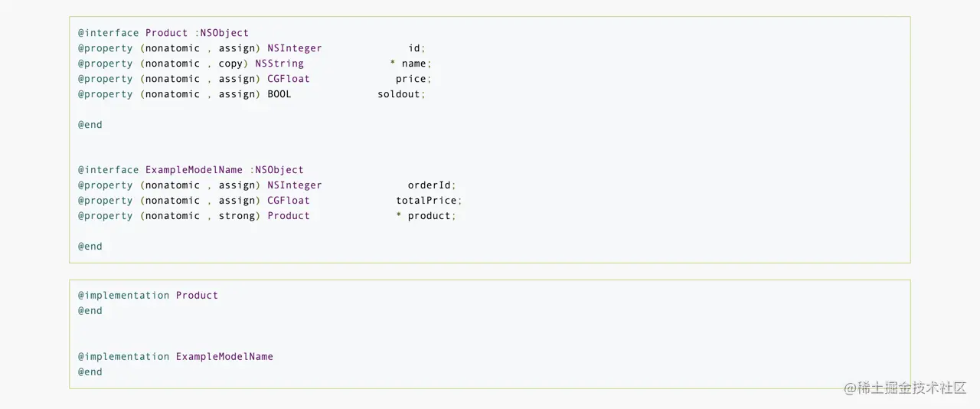This screenshot has height=409, width=980.
Task: Click 'ExampleModelName' in the @interface line
Action: (194, 170)
